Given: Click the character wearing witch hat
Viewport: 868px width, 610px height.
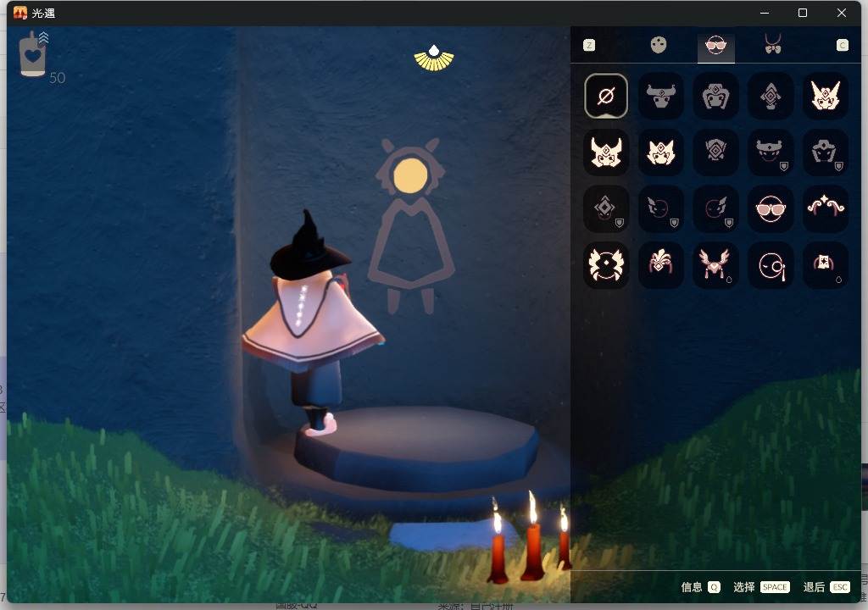Looking at the screenshot, I should coord(312,324).
